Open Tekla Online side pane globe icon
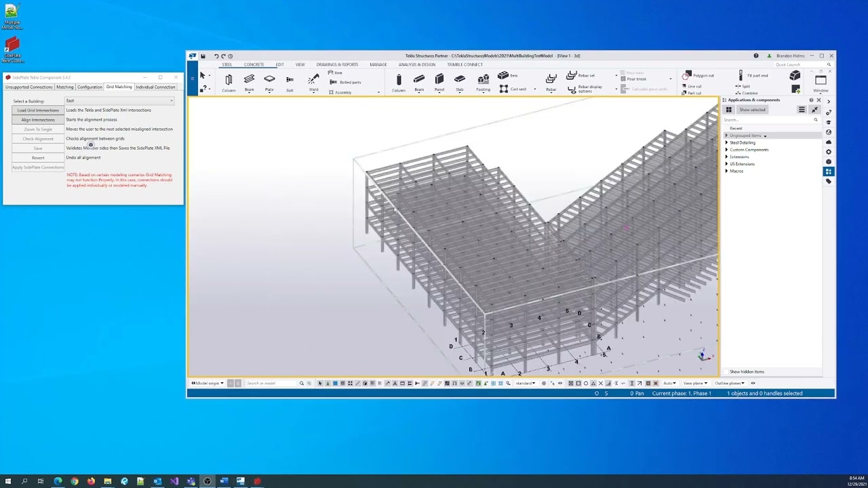 pos(829,132)
